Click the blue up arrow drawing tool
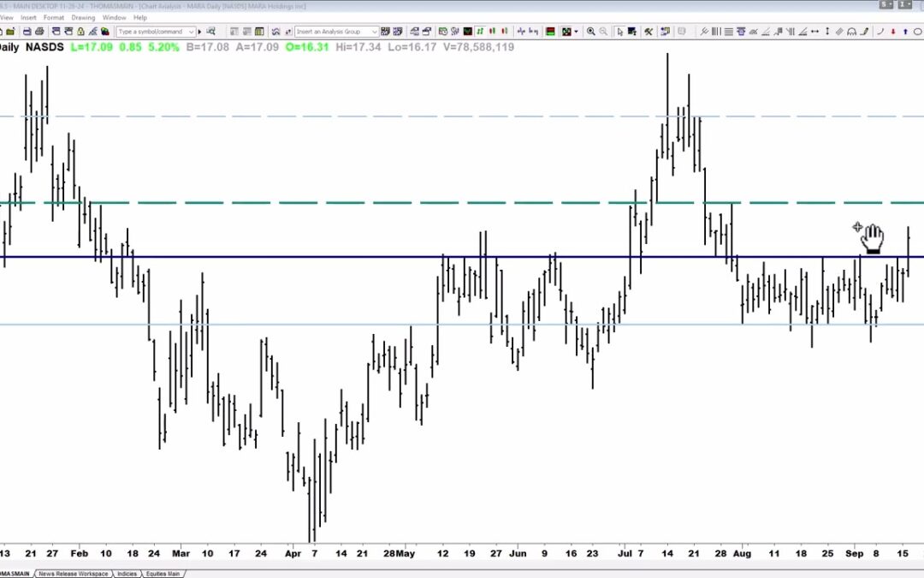This screenshot has height=578, width=924. (905, 32)
